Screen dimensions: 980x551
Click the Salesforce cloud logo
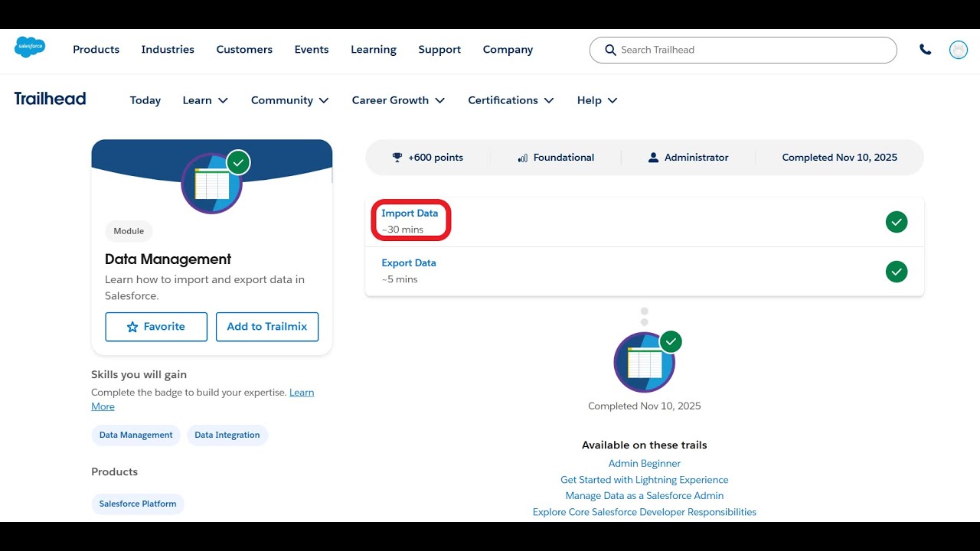tap(30, 47)
